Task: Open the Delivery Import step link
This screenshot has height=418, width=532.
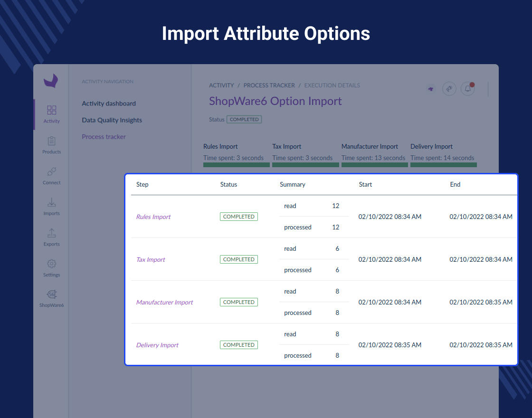Action: 157,345
